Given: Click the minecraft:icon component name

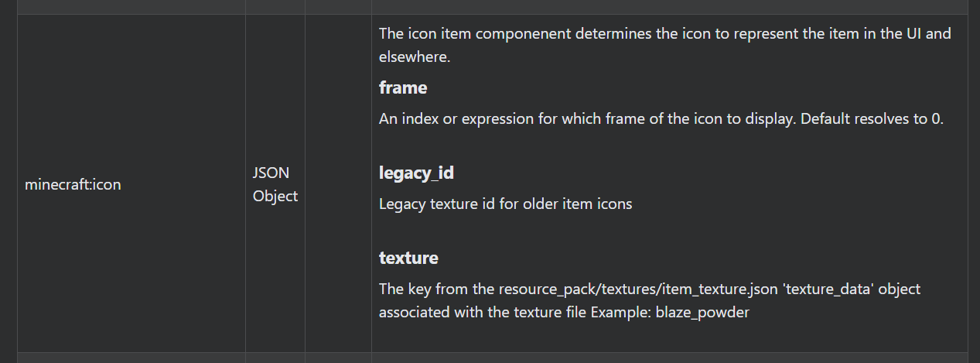Looking at the screenshot, I should tap(73, 185).
